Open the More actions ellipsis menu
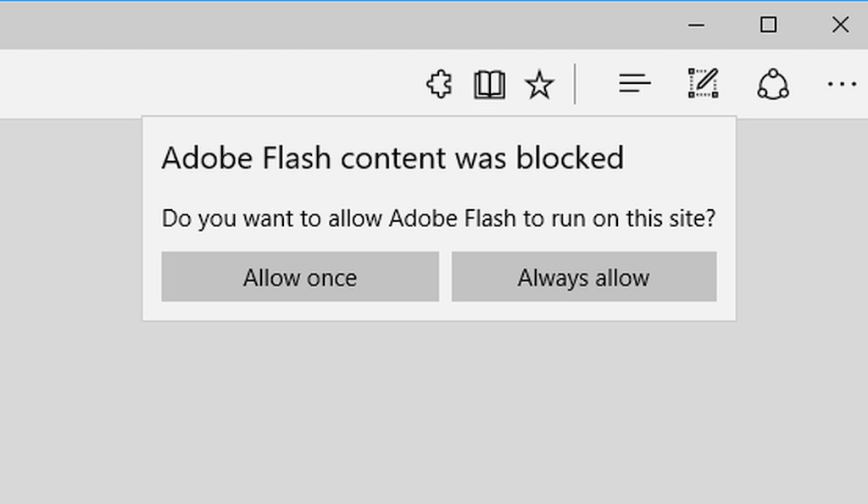The width and height of the screenshot is (868, 504). [x=842, y=84]
